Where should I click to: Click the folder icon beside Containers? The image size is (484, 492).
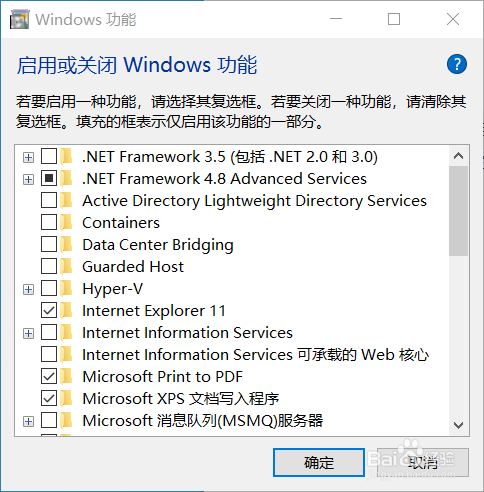[x=67, y=223]
